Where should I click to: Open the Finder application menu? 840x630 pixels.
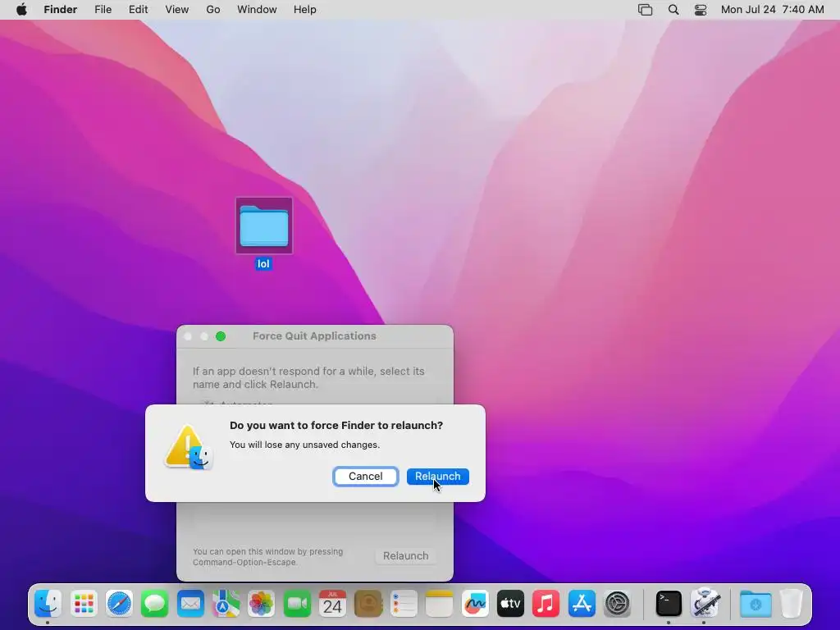(61, 10)
